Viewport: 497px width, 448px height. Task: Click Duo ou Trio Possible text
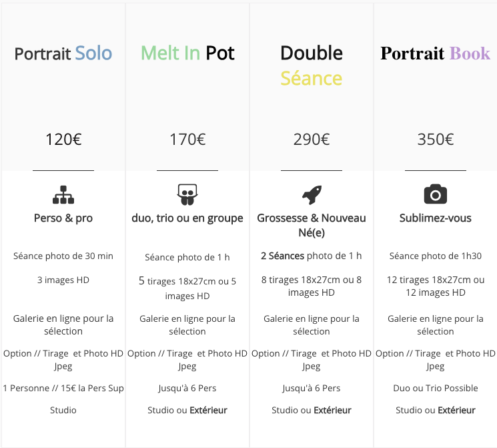click(436, 389)
